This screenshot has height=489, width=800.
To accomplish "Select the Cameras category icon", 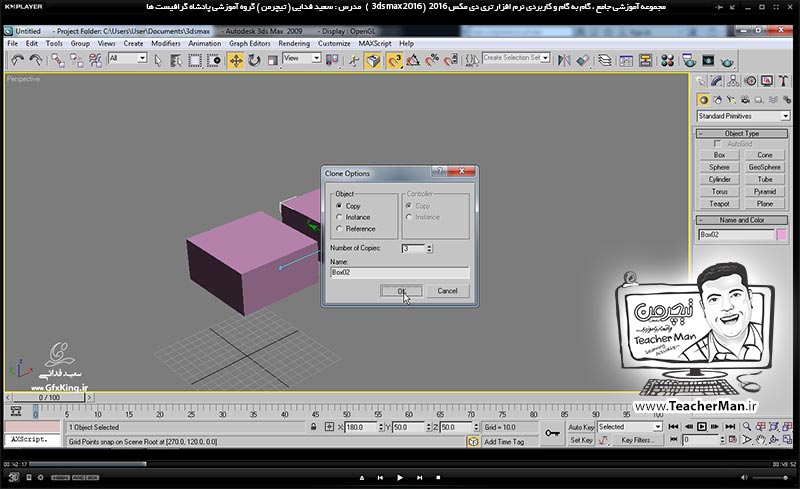I will [745, 100].
